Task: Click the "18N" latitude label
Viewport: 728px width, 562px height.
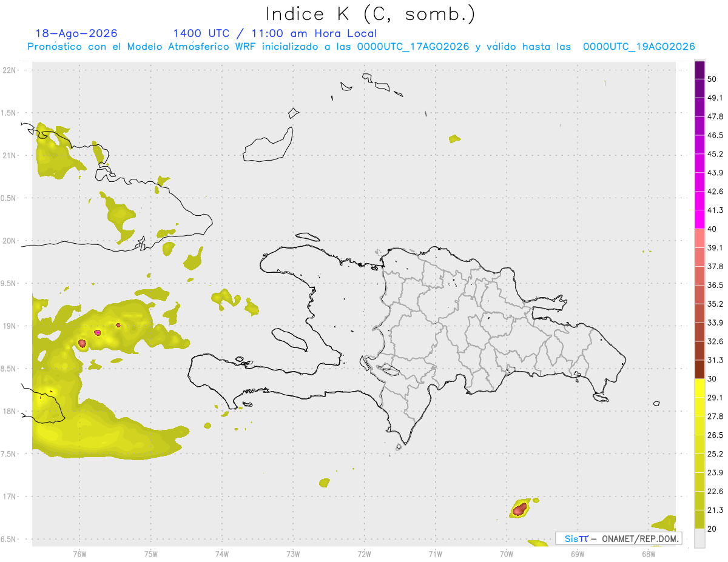Action: coord(10,411)
